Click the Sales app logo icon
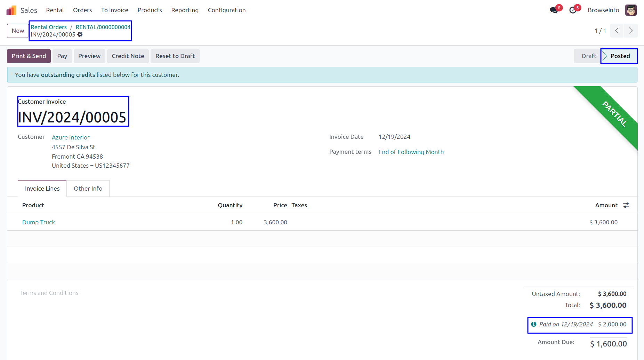This screenshot has height=360, width=644. click(x=11, y=10)
